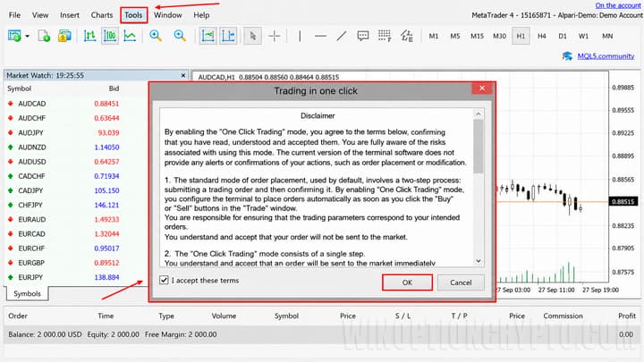Expand the new chart dropdown arrow
The width and height of the screenshot is (644, 362).
(x=27, y=36)
